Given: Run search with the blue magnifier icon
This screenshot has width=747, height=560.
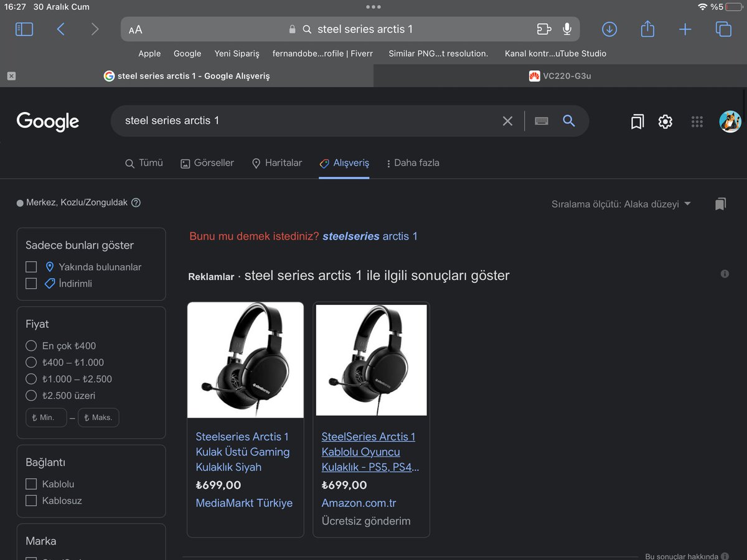Looking at the screenshot, I should [569, 121].
